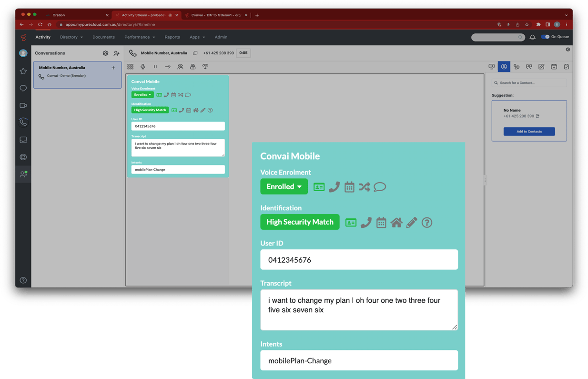Click the top navigation search box
This screenshot has height=379, width=588.
click(498, 37)
